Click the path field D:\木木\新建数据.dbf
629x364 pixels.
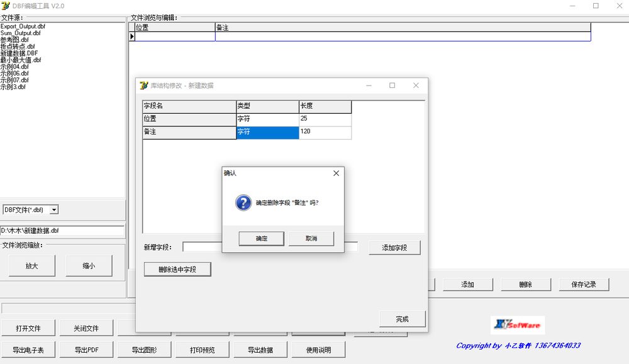point(62,231)
